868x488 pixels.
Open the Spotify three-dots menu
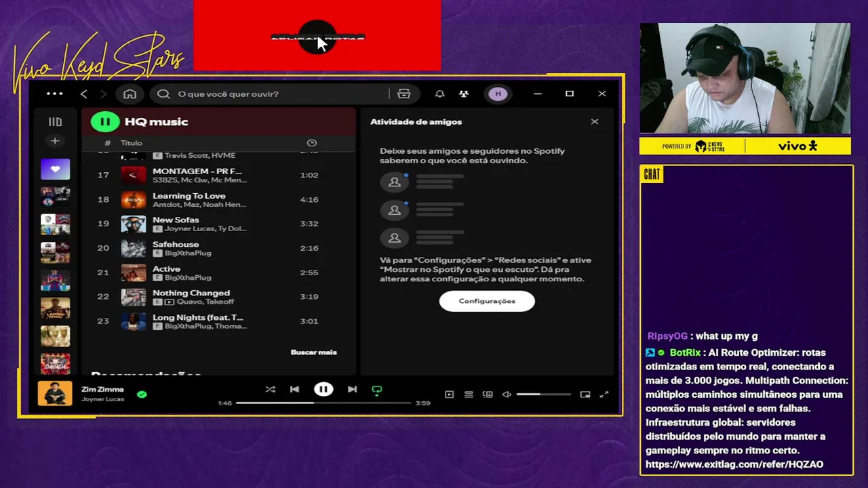tap(55, 94)
